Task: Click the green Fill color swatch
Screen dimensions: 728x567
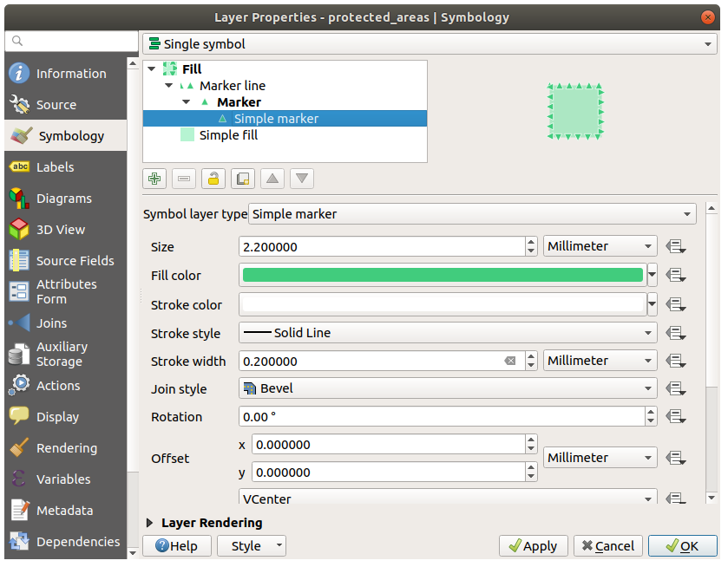Action: 443,276
